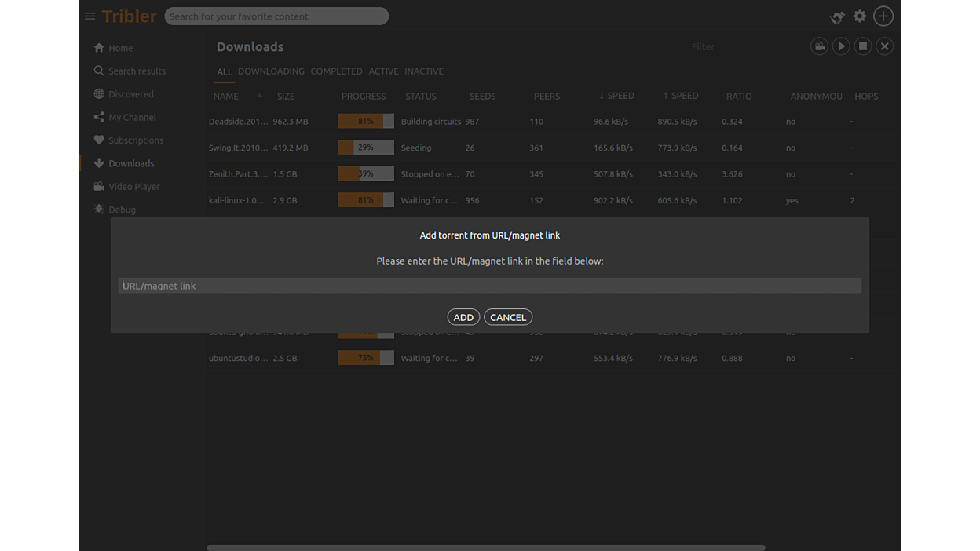
Task: Open Home from the sidebar
Action: [120, 48]
